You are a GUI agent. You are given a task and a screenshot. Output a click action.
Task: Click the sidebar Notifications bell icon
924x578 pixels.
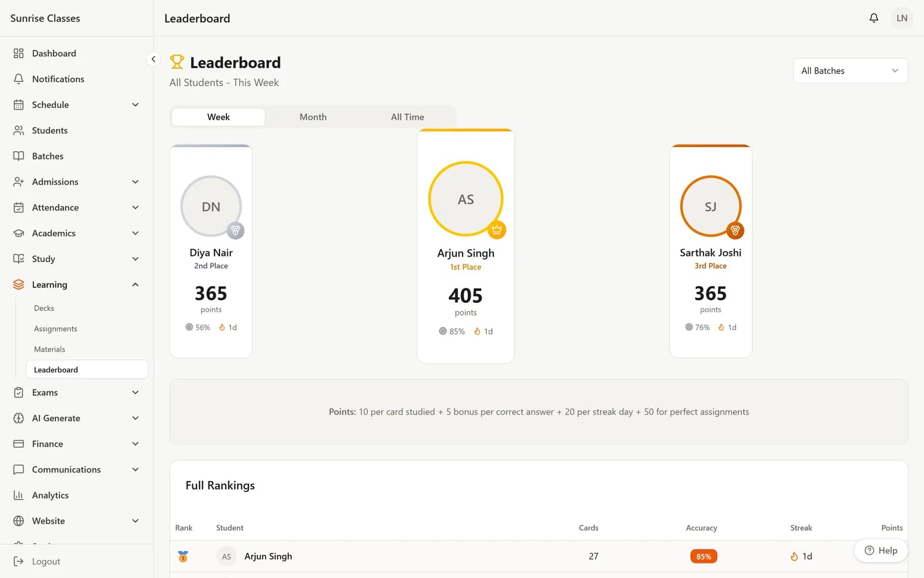(18, 79)
